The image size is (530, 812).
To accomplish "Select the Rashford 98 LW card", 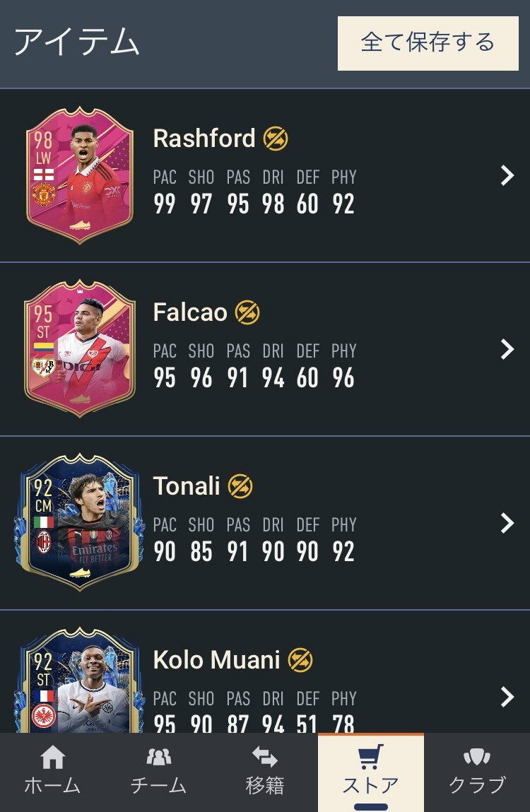I will point(80,175).
